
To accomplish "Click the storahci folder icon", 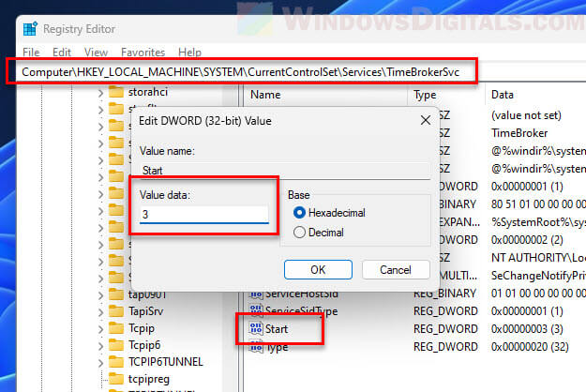I will (x=116, y=93).
